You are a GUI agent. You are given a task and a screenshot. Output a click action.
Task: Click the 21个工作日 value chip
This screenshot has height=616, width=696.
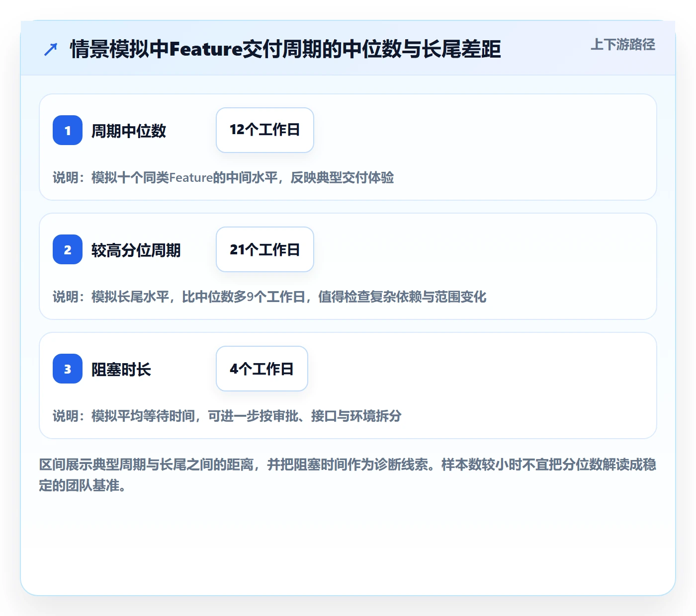pyautogui.click(x=265, y=249)
